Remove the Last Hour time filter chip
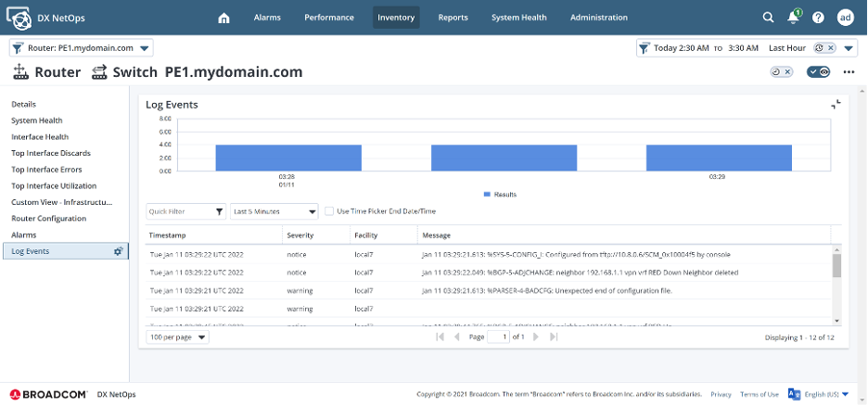 pyautogui.click(x=831, y=48)
